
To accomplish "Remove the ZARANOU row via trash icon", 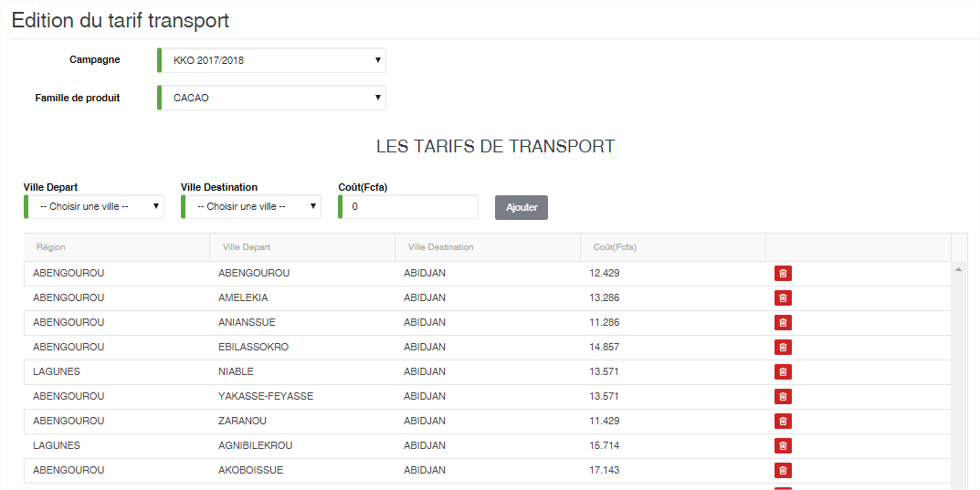I will tap(783, 422).
